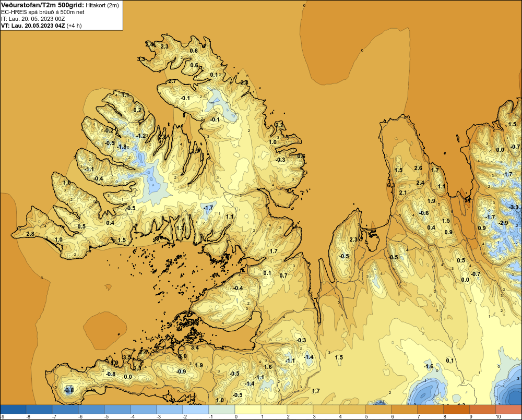Click the 'EC-HRES spá brúuð á 500m net' line
This screenshot has height=420, width=522.
click(x=43, y=12)
